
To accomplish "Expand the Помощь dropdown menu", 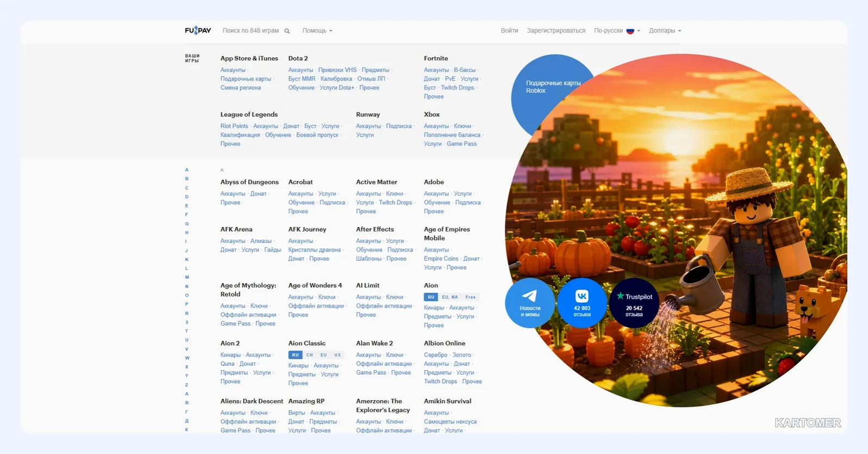I will click(x=317, y=31).
